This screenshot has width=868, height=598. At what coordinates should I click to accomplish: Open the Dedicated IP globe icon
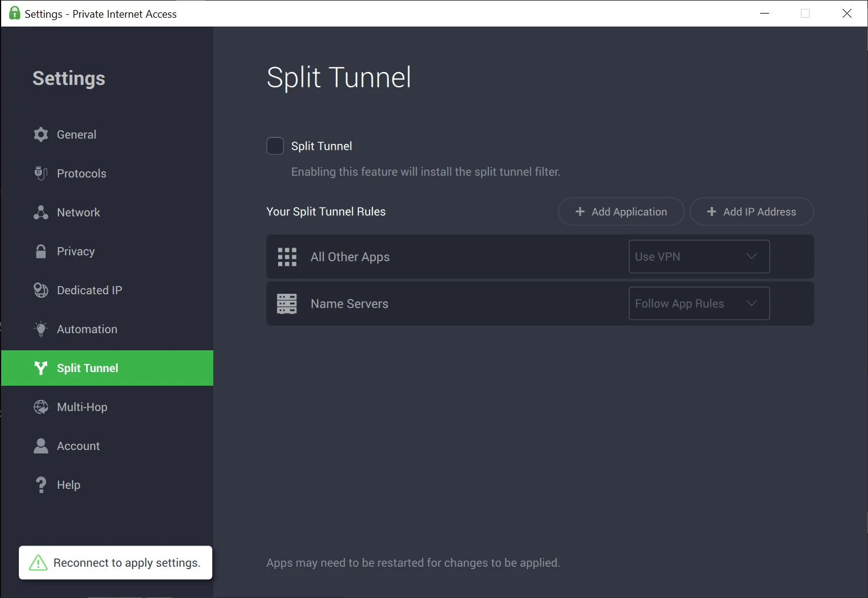point(41,290)
